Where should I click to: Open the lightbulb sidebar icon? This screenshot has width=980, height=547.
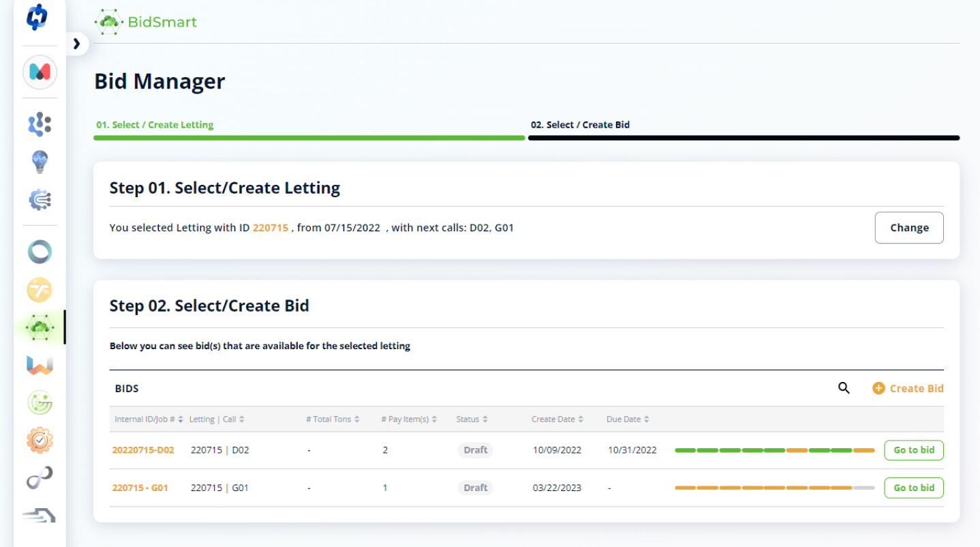40,162
